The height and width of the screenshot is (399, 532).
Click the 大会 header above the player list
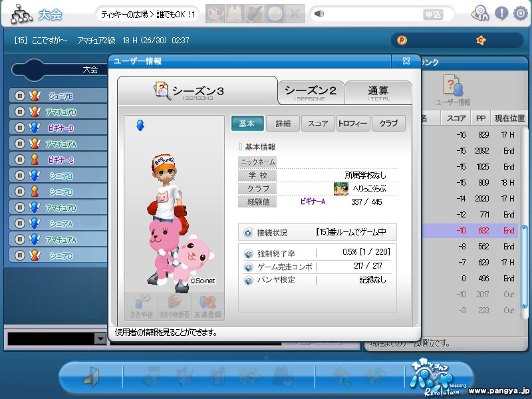coord(90,70)
